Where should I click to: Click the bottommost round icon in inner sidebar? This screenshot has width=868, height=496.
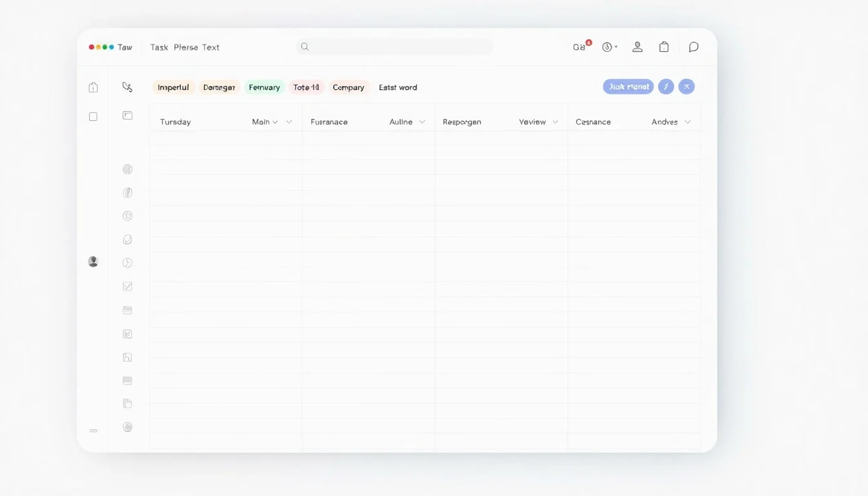click(127, 427)
